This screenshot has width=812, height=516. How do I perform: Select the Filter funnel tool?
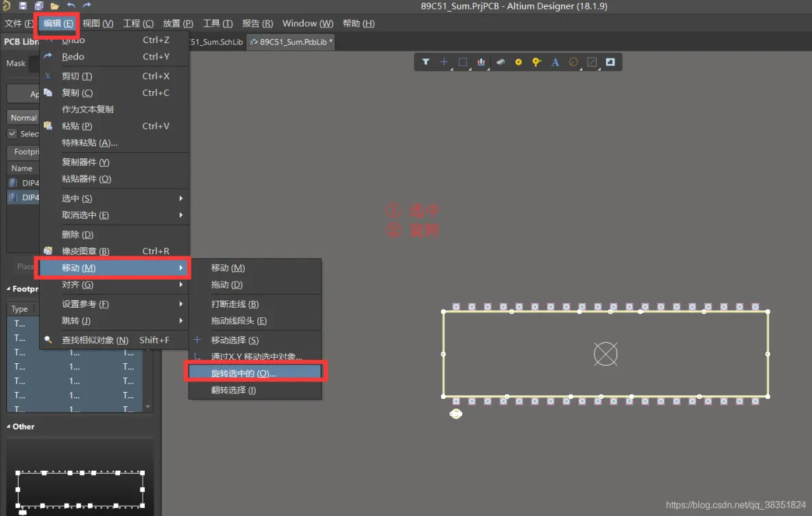(x=426, y=62)
